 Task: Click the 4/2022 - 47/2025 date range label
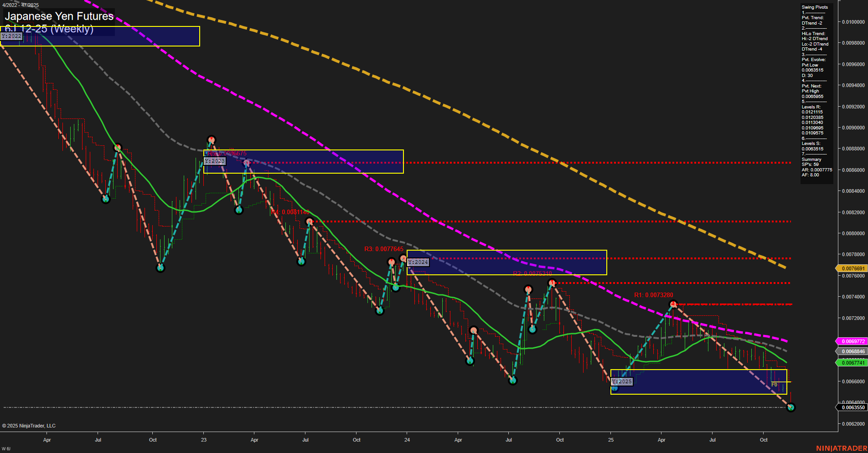point(21,4)
